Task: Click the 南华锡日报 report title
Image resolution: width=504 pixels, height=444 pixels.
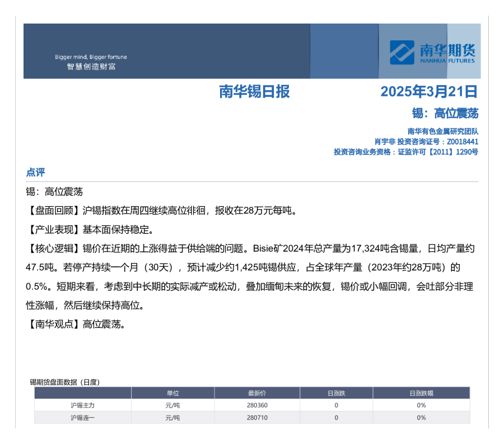Action: pos(254,91)
